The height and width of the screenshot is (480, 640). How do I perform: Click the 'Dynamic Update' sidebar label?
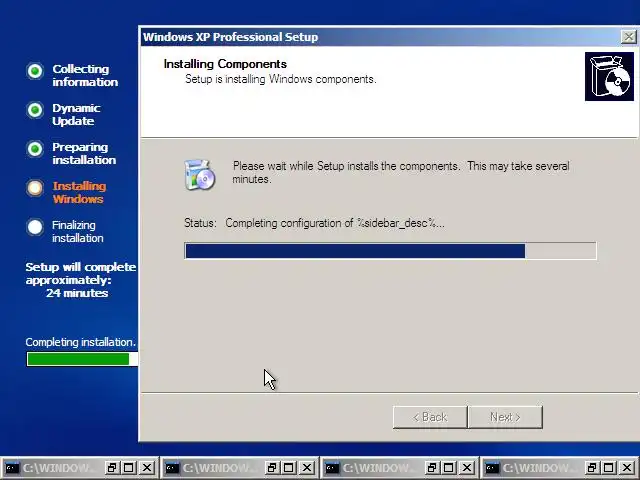pos(76,114)
